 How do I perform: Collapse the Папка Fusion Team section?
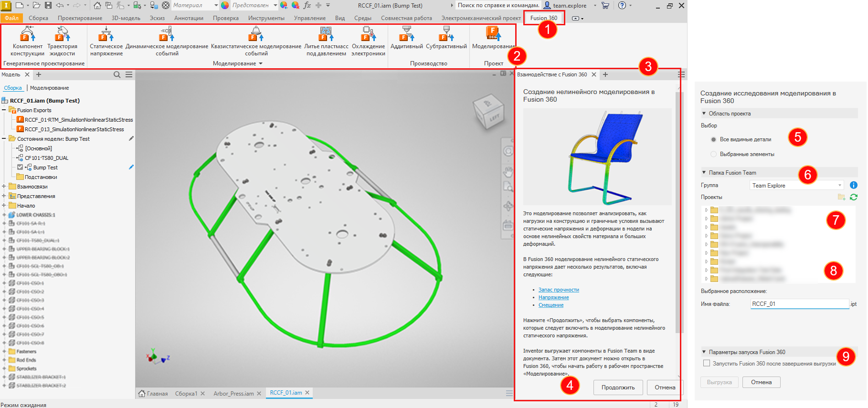coord(704,172)
